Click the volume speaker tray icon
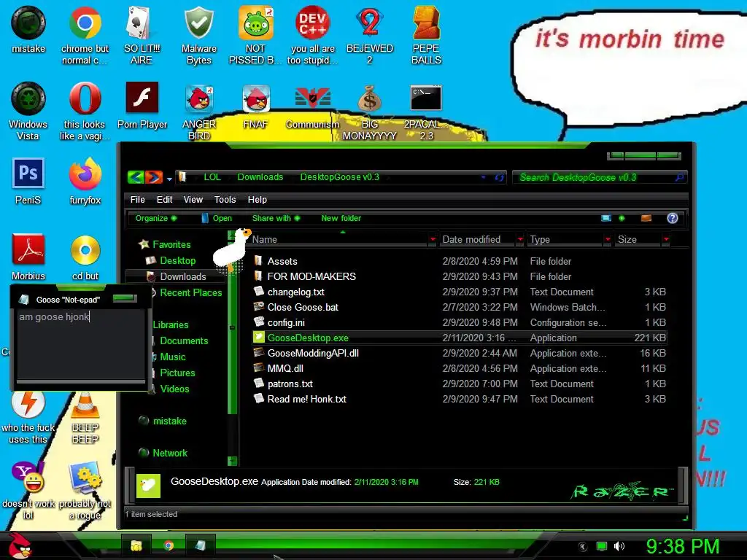Screen dimensions: 747x560 (x=619, y=546)
